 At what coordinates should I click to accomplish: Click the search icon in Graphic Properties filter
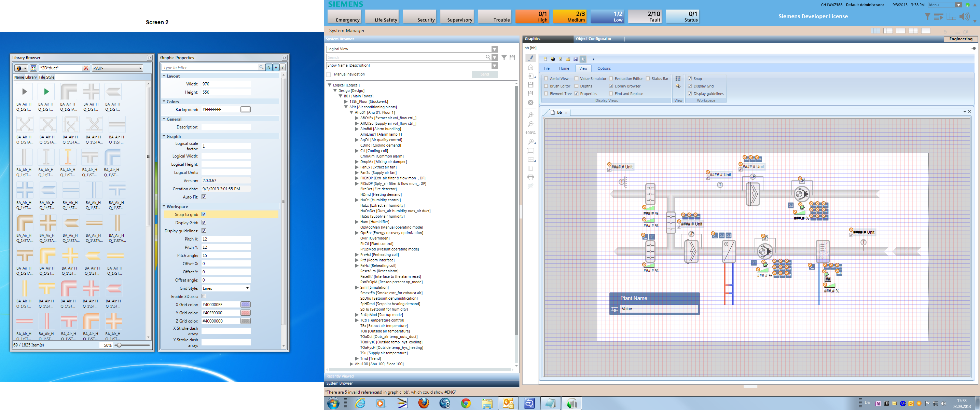click(x=261, y=68)
